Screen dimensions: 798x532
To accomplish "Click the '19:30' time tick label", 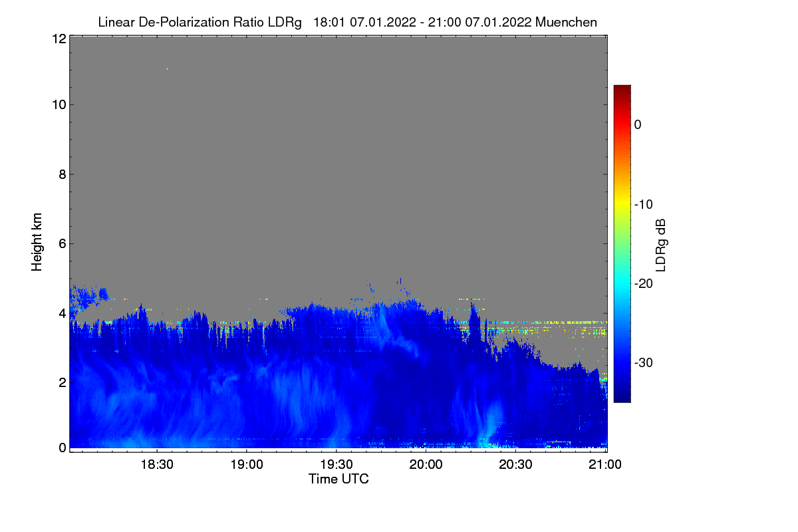I will coord(336,465).
